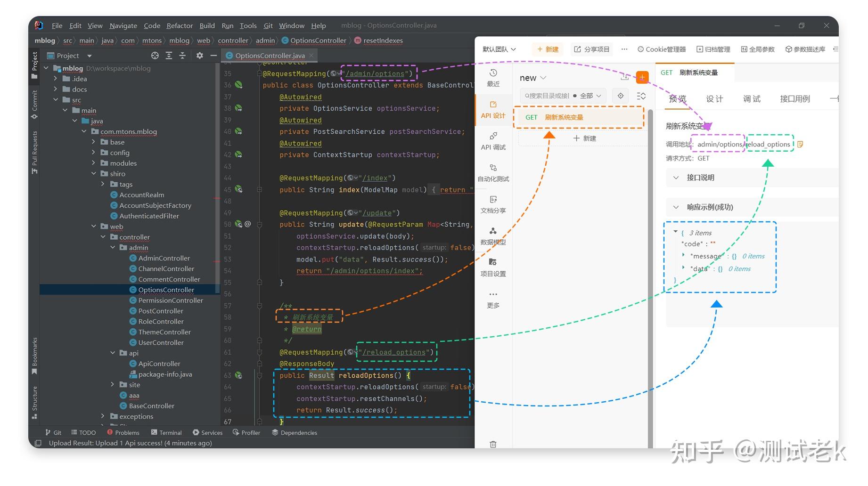This screenshot has width=868, height=486.
Task: Click the gutter icon on line 63
Action: tap(239, 375)
